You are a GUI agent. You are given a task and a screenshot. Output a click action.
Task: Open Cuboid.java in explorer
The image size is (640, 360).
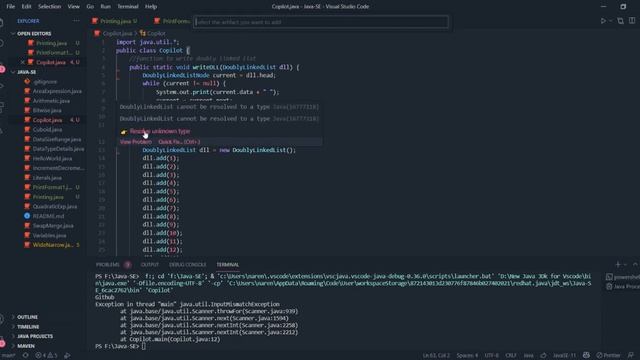(x=47, y=130)
